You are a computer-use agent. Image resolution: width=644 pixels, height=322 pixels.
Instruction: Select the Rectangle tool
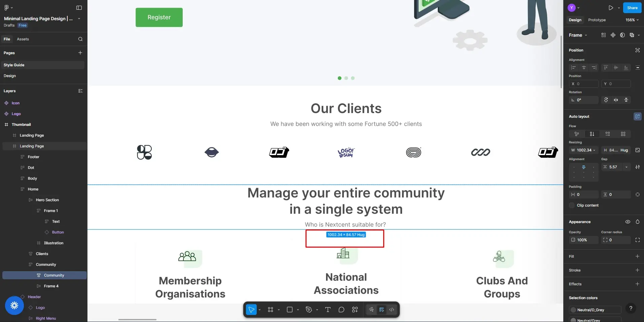pos(290,310)
